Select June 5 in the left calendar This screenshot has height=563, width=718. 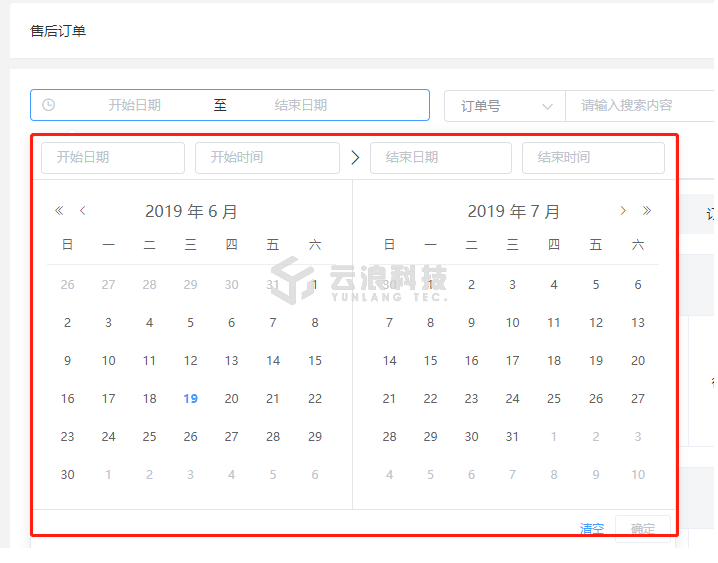[190, 323]
